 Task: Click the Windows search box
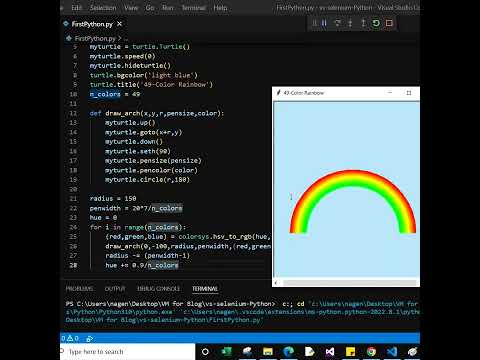(127, 351)
